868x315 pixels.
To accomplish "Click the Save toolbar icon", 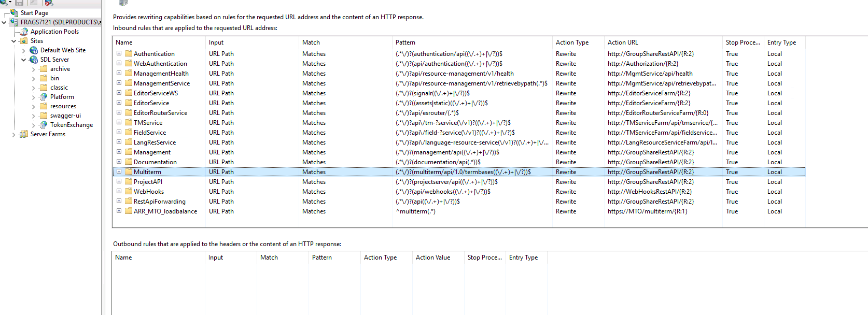I will pyautogui.click(x=19, y=3).
